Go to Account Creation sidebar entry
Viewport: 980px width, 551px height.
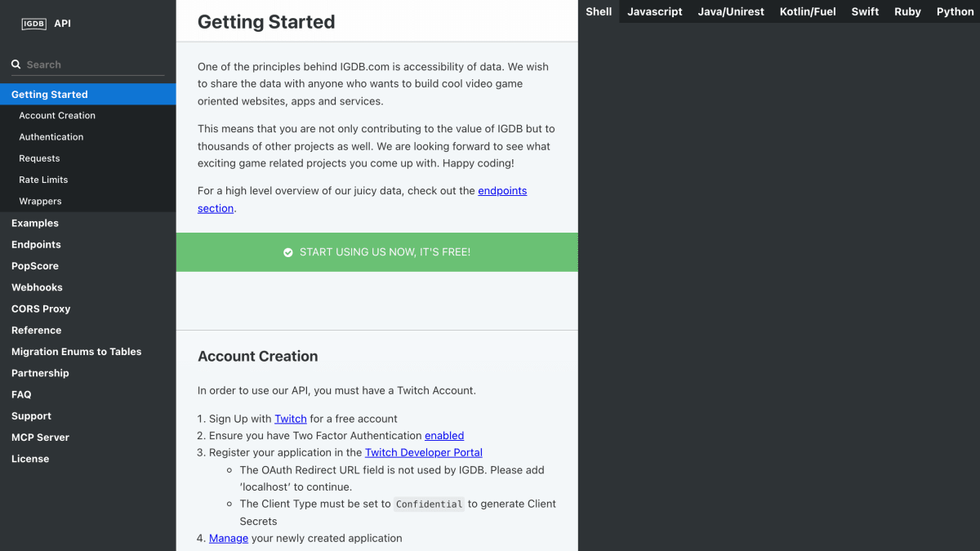[87, 116]
